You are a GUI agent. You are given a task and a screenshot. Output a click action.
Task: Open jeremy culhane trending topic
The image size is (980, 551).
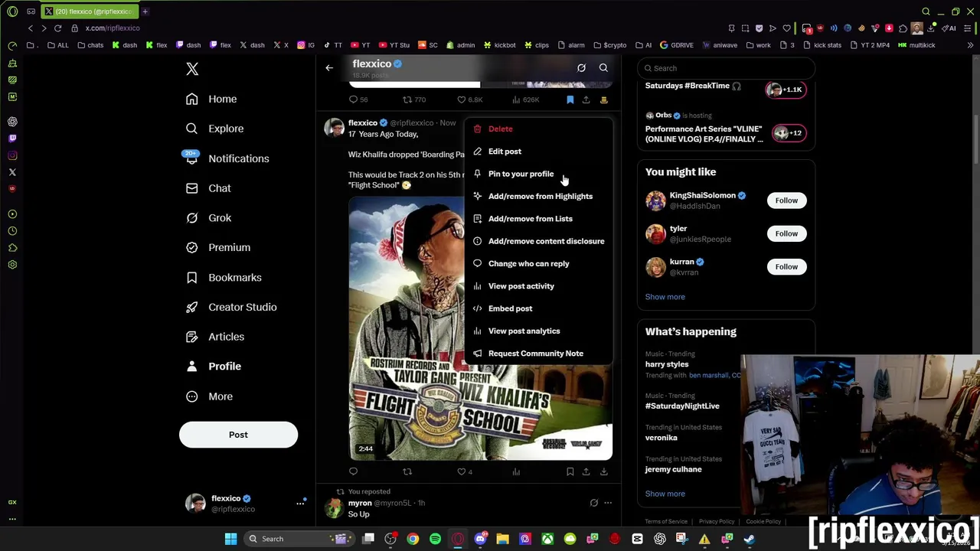(673, 469)
